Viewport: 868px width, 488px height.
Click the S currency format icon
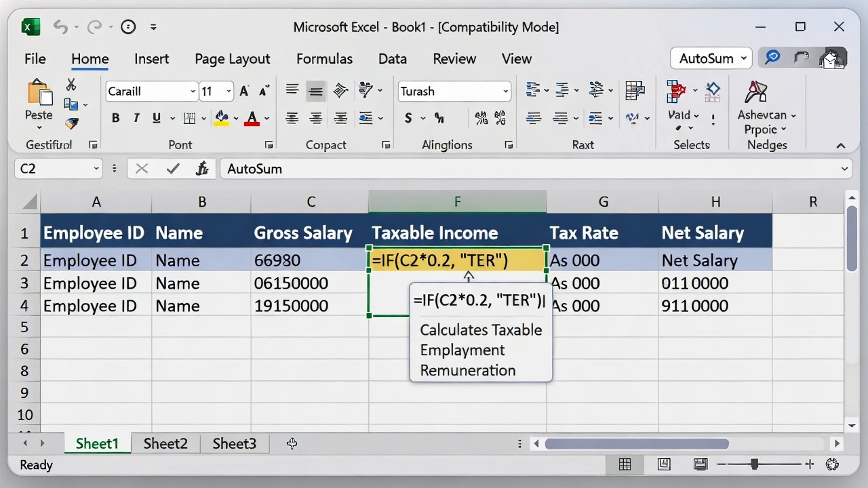(x=408, y=118)
